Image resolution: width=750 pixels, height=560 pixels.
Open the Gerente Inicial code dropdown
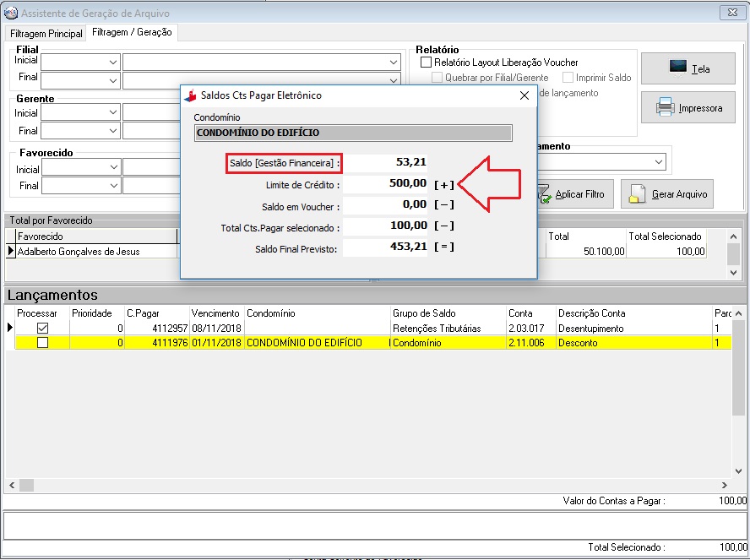(x=113, y=113)
